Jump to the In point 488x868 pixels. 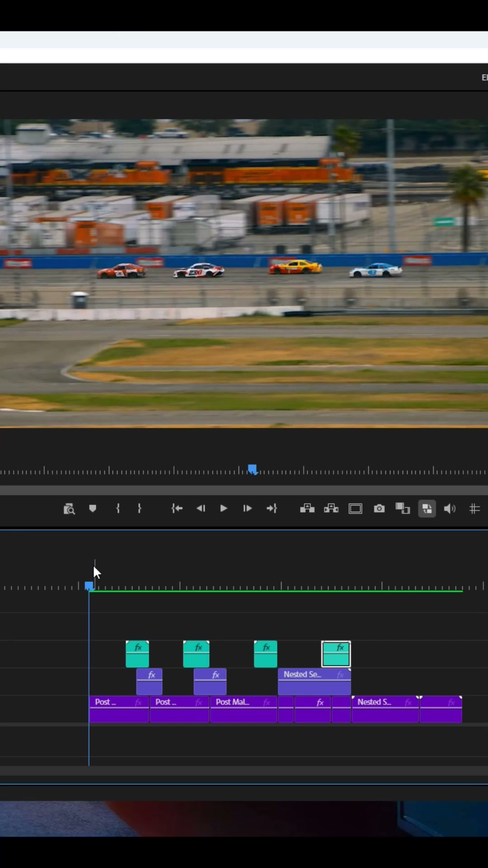[x=177, y=509]
